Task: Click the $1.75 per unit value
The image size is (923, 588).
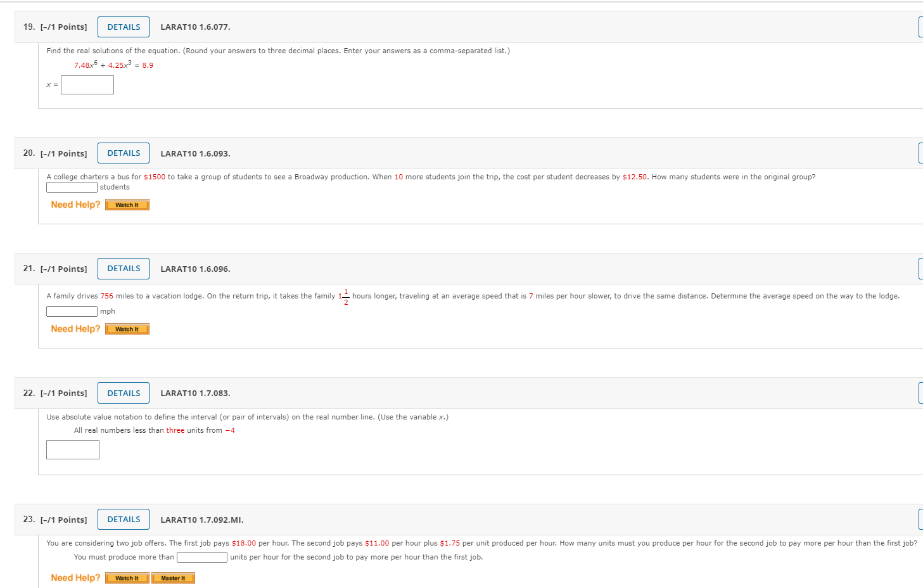Action: [450, 543]
